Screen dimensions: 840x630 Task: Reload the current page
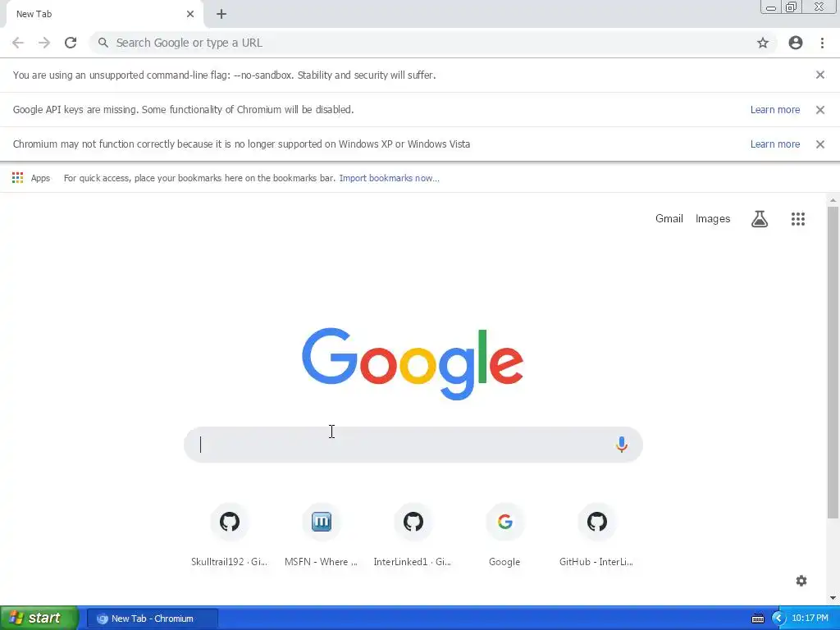71,43
